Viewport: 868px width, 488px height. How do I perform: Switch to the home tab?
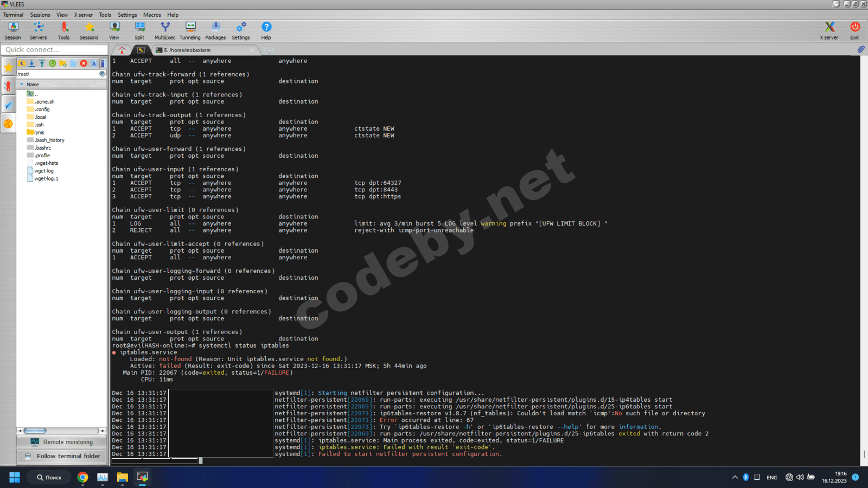tap(122, 50)
